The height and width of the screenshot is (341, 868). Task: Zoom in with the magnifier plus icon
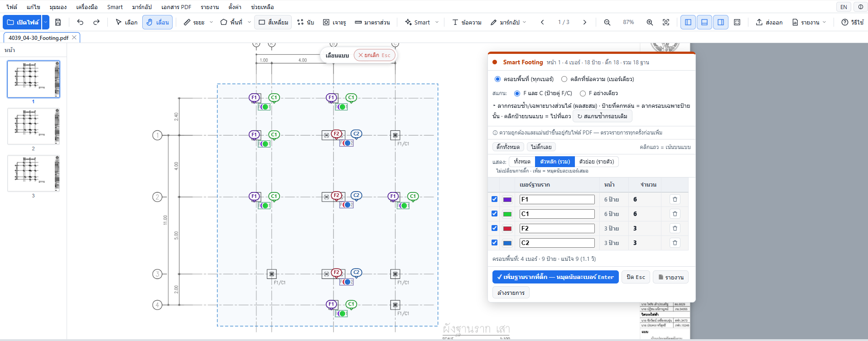650,22
